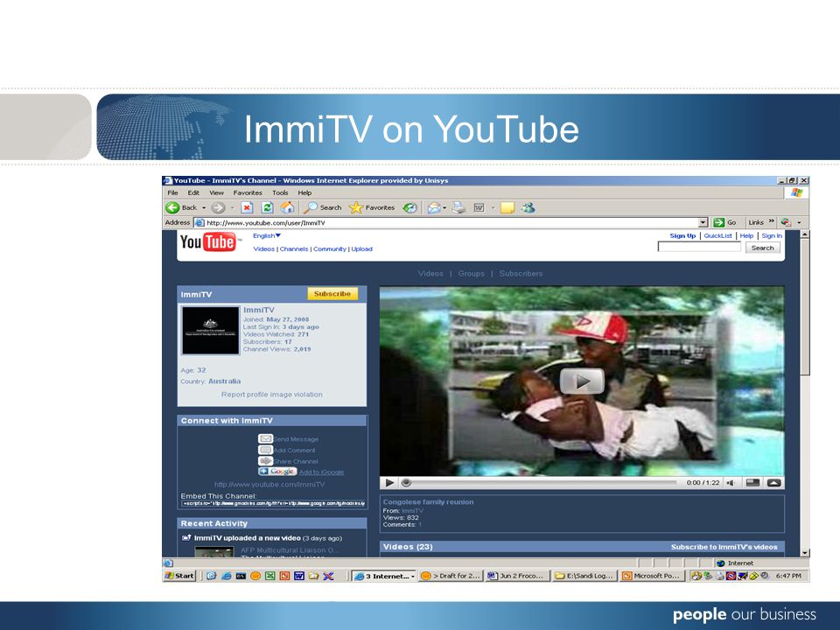This screenshot has width=840, height=630.
Task: Expand the Mail button dropdown arrow
Action: [x=444, y=208]
